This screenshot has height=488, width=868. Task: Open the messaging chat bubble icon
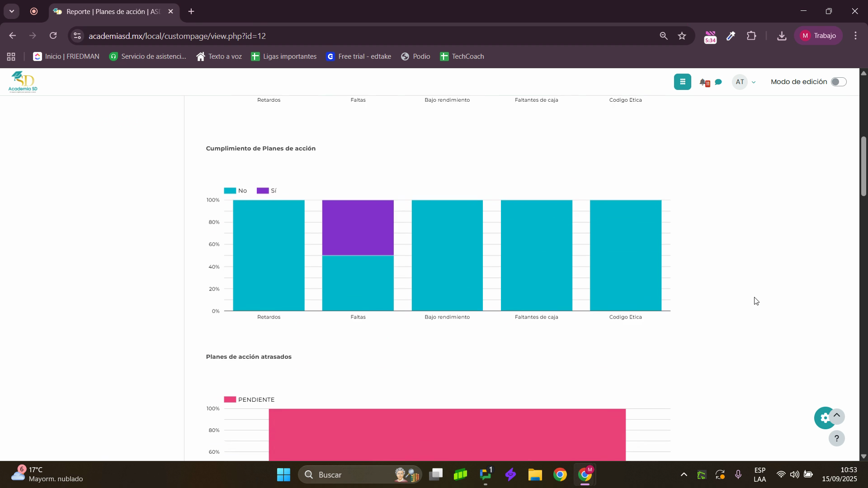718,82
